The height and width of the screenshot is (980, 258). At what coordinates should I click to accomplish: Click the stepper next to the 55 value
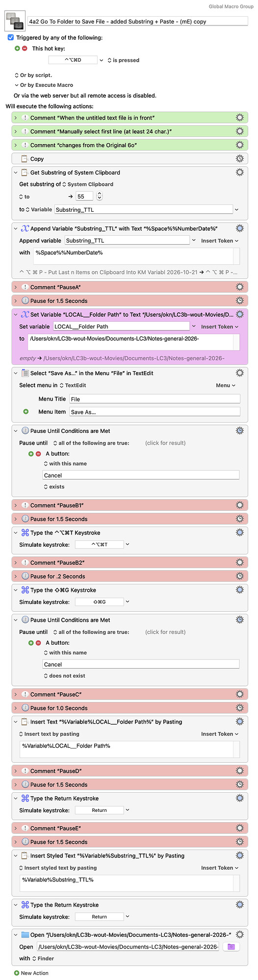[x=100, y=196]
